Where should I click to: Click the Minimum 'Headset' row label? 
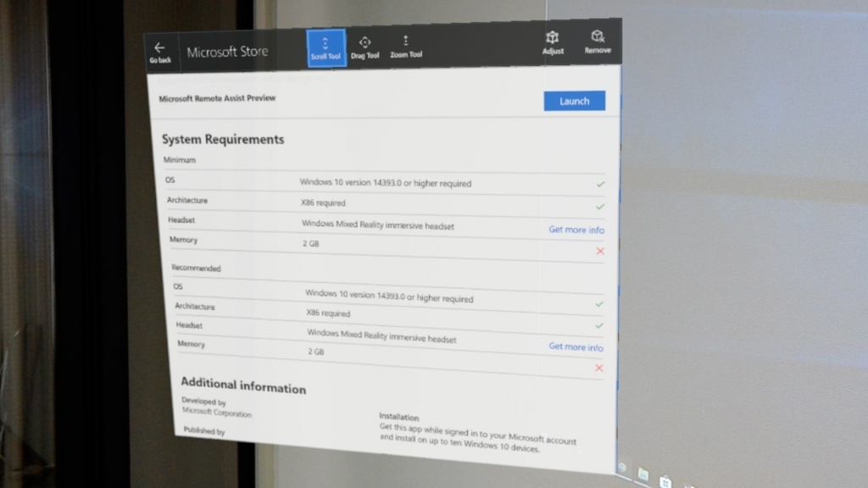click(x=181, y=219)
